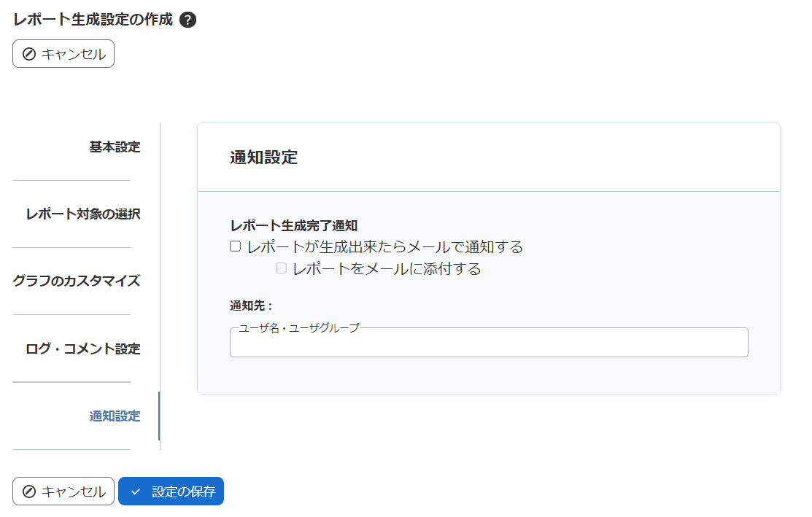Focus the ユーザ名・ユーザグループ input field
The image size is (812, 517).
click(x=489, y=343)
